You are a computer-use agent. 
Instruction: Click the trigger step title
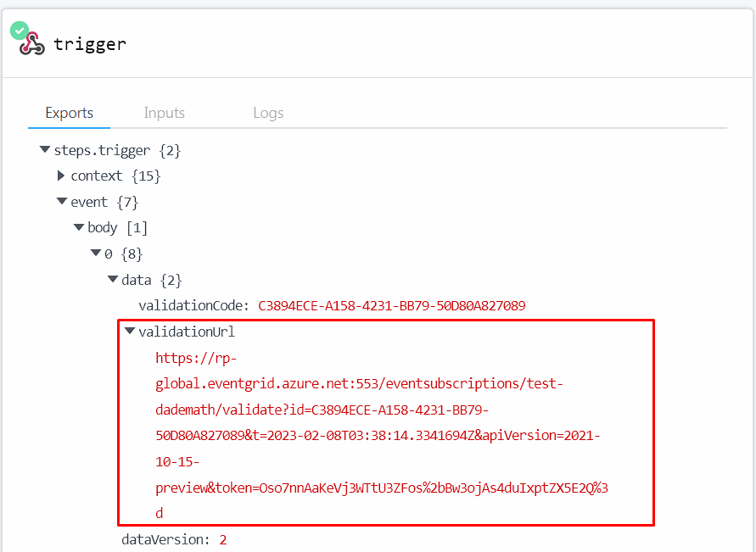tap(90, 44)
